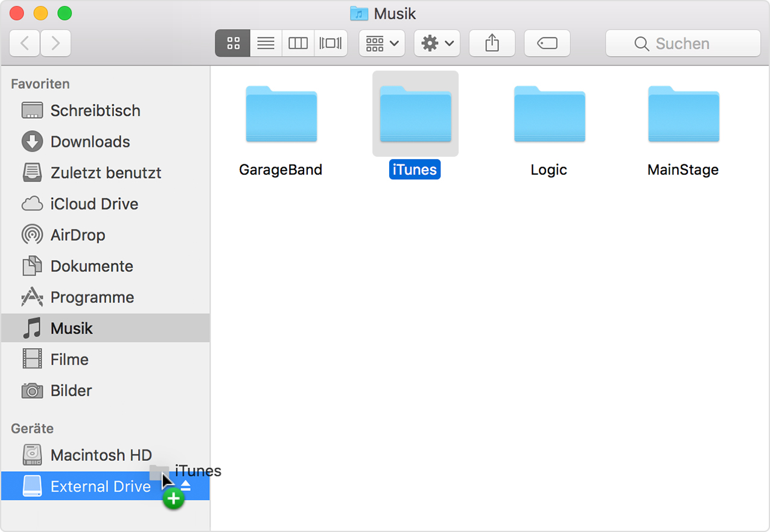
Task: Switch to Cover Flow view
Action: [331, 43]
